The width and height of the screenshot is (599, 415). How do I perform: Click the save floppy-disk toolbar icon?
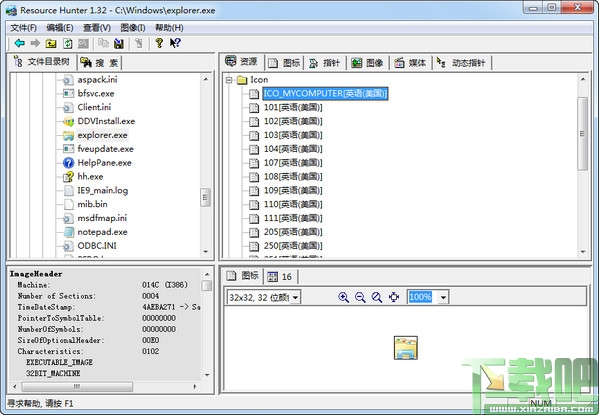(119, 44)
